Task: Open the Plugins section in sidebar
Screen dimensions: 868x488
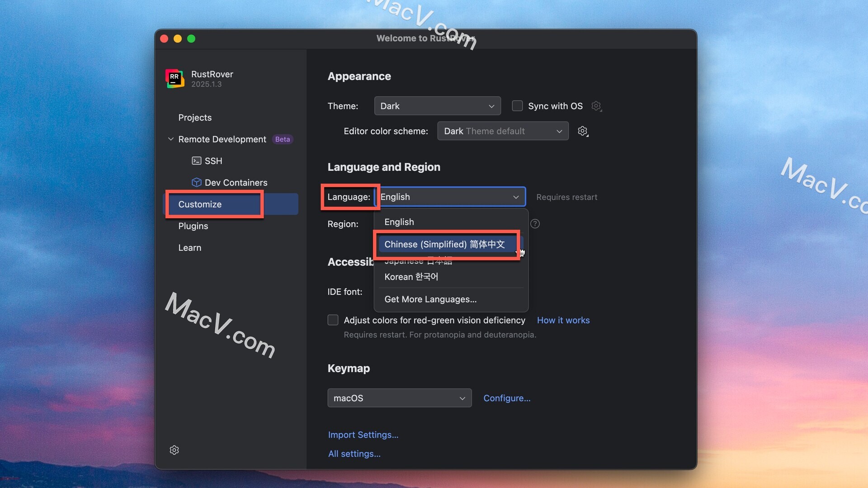Action: coord(193,226)
